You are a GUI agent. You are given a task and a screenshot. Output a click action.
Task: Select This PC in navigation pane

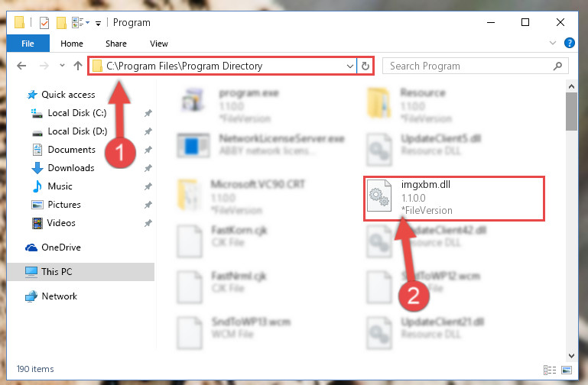pos(80,272)
